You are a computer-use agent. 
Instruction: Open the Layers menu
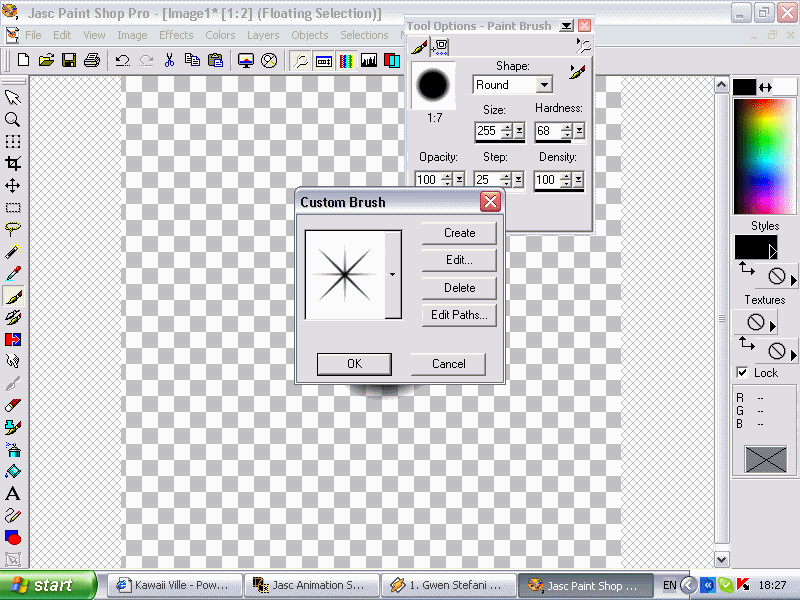263,35
